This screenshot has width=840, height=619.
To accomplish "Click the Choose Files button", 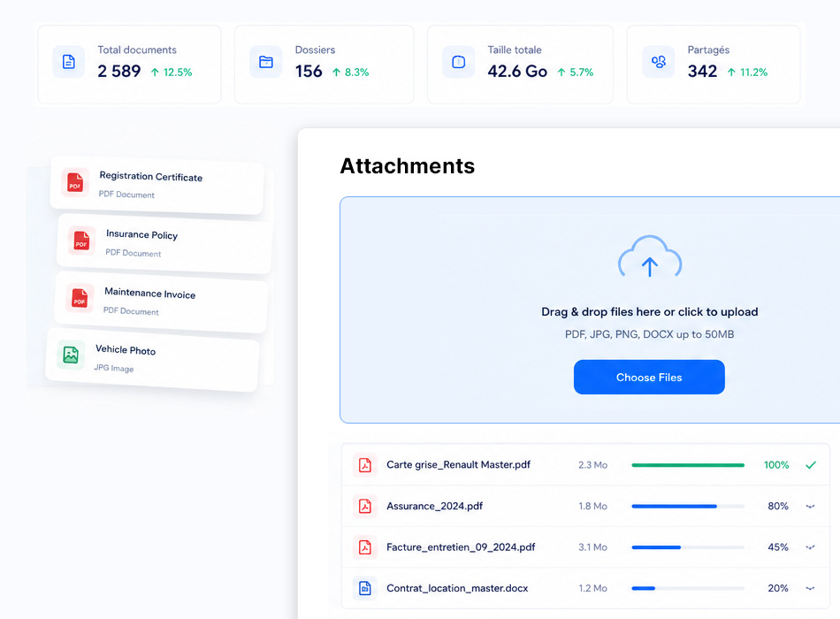I will click(x=649, y=378).
